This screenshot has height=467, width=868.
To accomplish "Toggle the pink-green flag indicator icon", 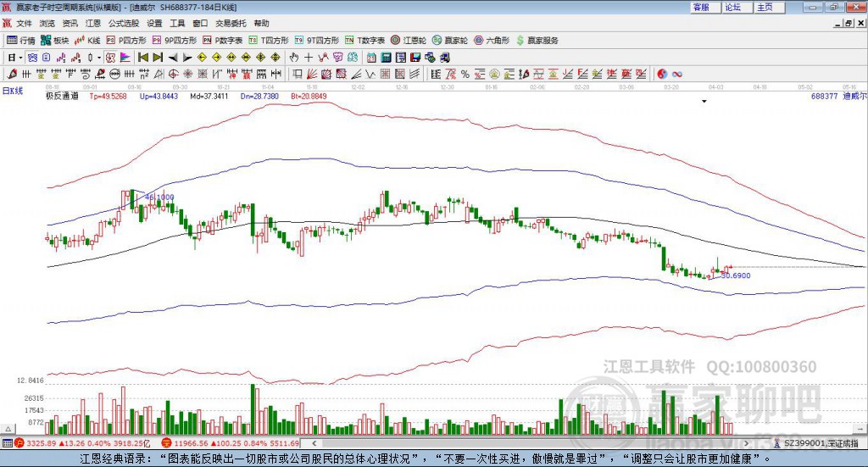I will coord(125,58).
